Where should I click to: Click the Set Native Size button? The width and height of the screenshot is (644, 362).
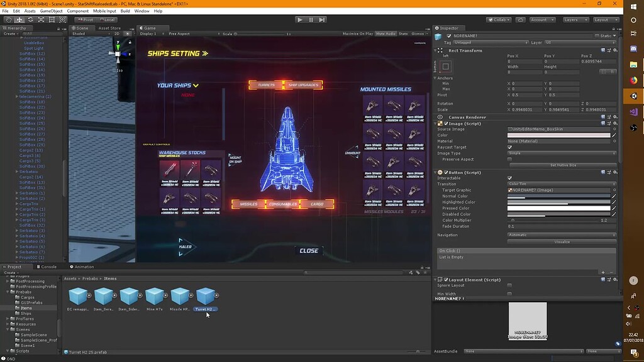(x=563, y=165)
